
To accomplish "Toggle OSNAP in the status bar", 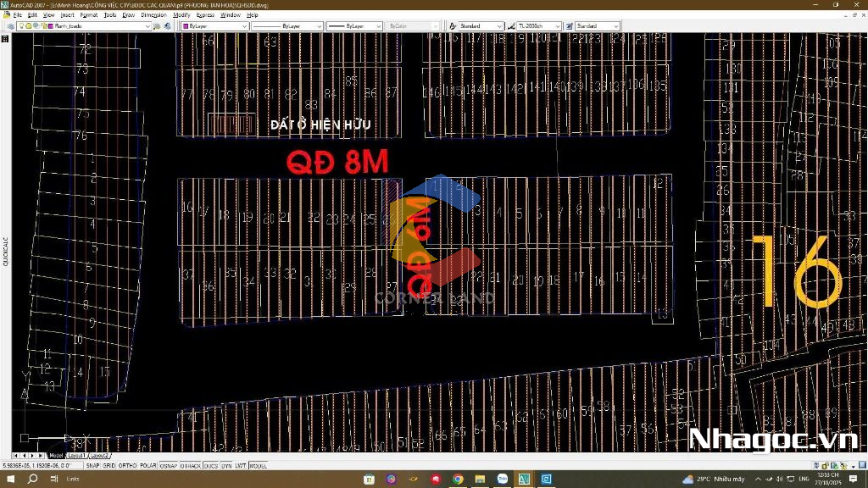I will click(168, 465).
